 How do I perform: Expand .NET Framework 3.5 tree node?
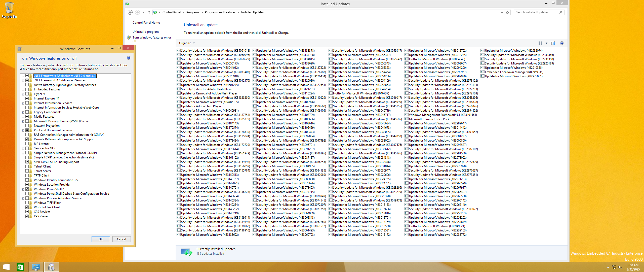click(x=23, y=76)
